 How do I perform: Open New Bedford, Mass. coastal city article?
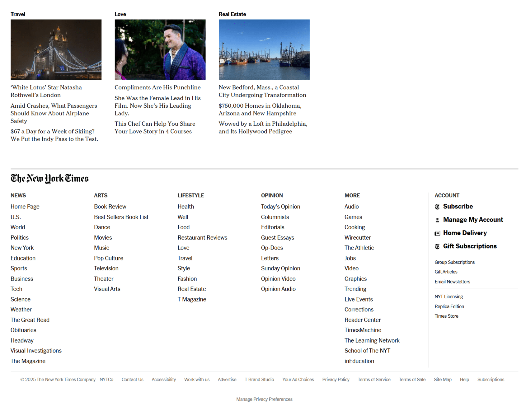coord(262,91)
